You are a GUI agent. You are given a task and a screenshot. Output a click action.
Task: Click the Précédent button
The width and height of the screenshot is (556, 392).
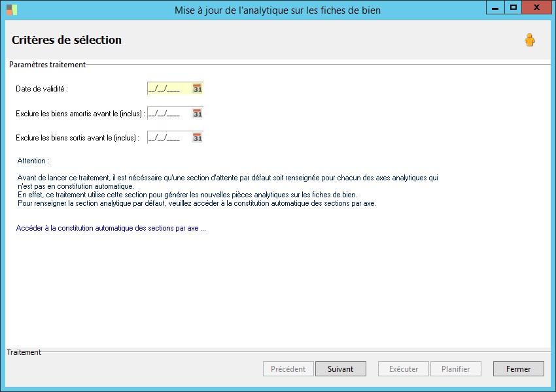pyautogui.click(x=288, y=369)
